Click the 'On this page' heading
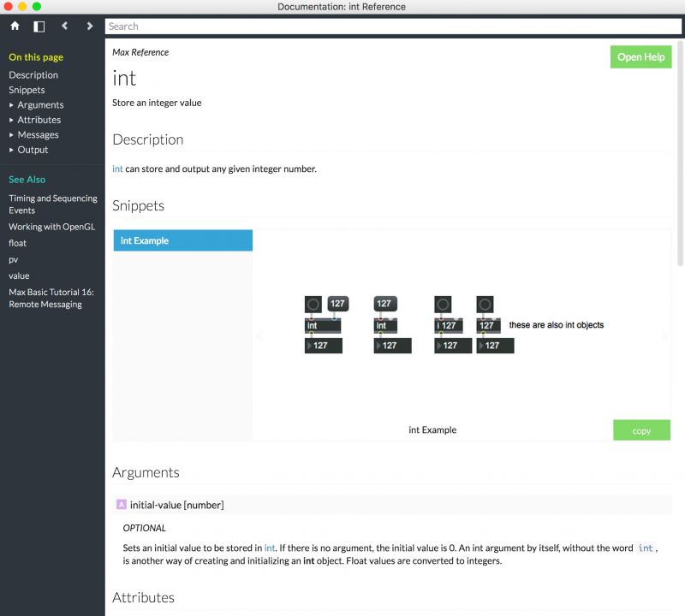Viewport: 685px width, 616px height. point(36,57)
